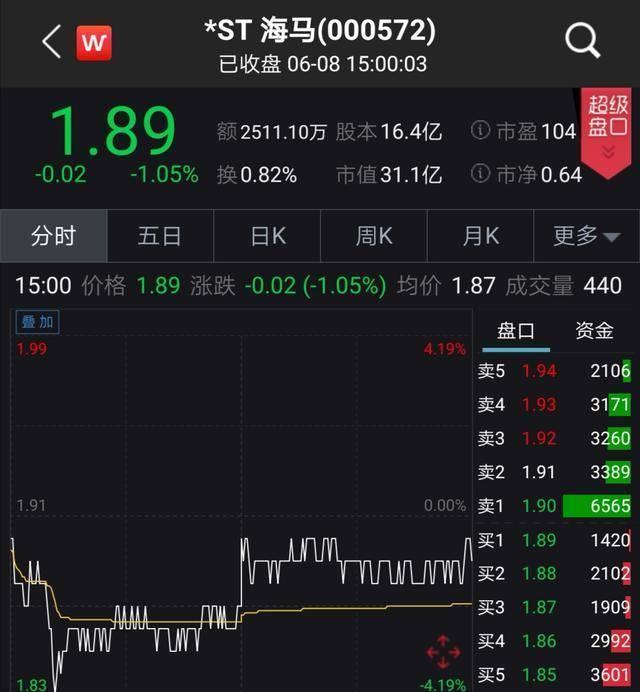Tap the red 4.19% upper axis label
Image resolution: width=640 pixels, height=692 pixels.
pyautogui.click(x=444, y=349)
